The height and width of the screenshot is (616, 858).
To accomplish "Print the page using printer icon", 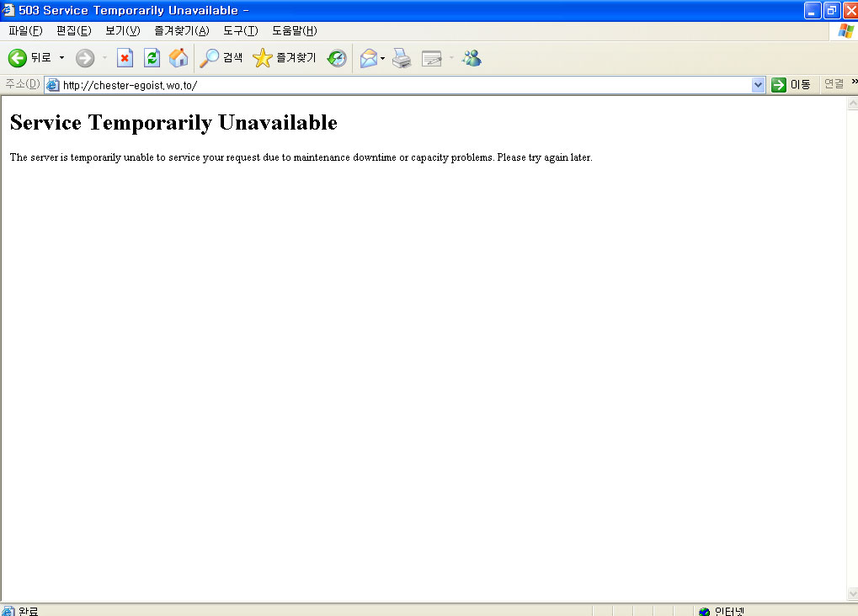I will pyautogui.click(x=402, y=58).
